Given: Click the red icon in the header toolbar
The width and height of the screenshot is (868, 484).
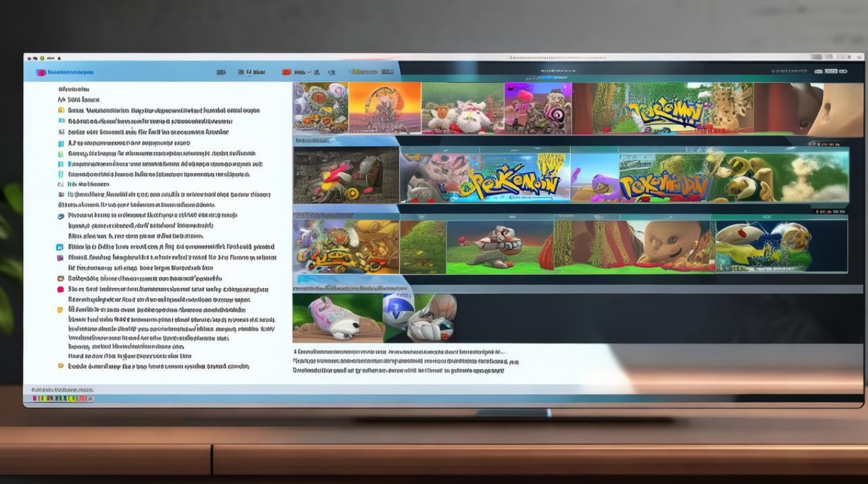Looking at the screenshot, I should (x=286, y=72).
